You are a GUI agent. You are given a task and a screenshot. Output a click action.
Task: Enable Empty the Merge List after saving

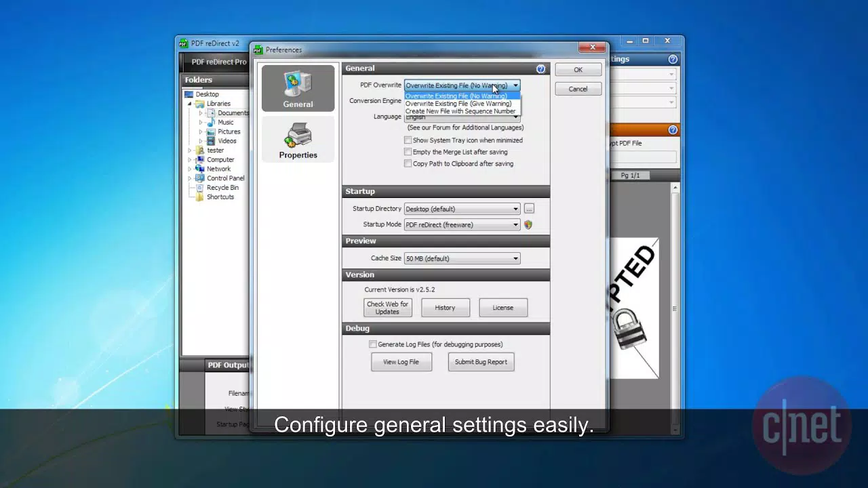pyautogui.click(x=408, y=152)
